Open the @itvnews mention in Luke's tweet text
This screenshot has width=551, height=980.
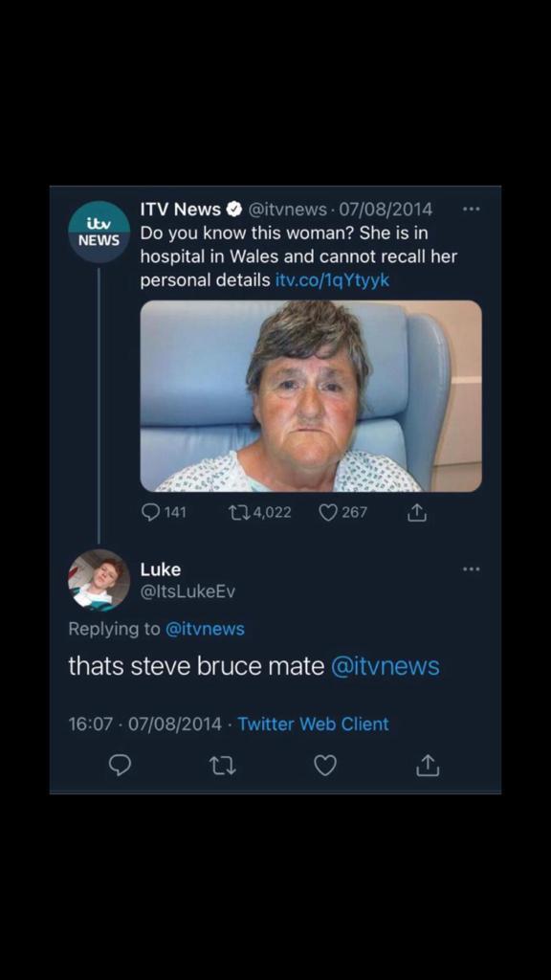pyautogui.click(x=385, y=666)
